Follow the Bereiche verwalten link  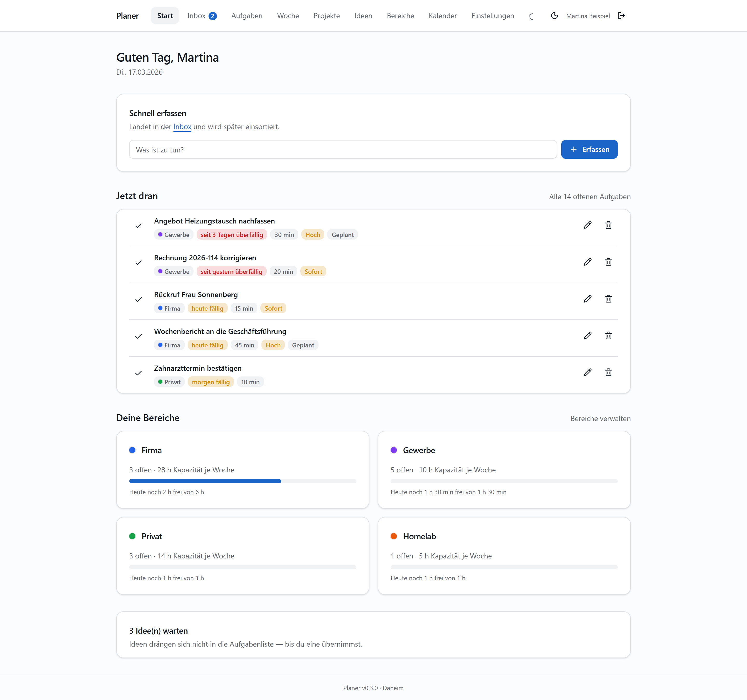click(600, 419)
